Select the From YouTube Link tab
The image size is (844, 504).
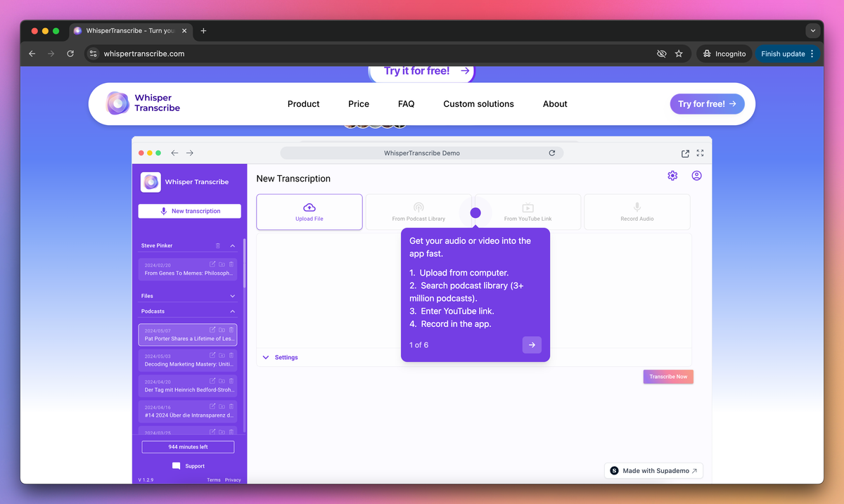click(527, 212)
